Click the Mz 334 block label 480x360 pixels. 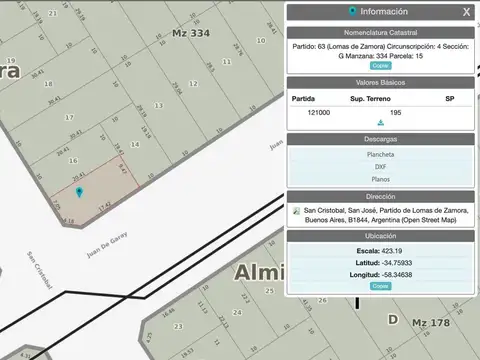[x=191, y=33]
